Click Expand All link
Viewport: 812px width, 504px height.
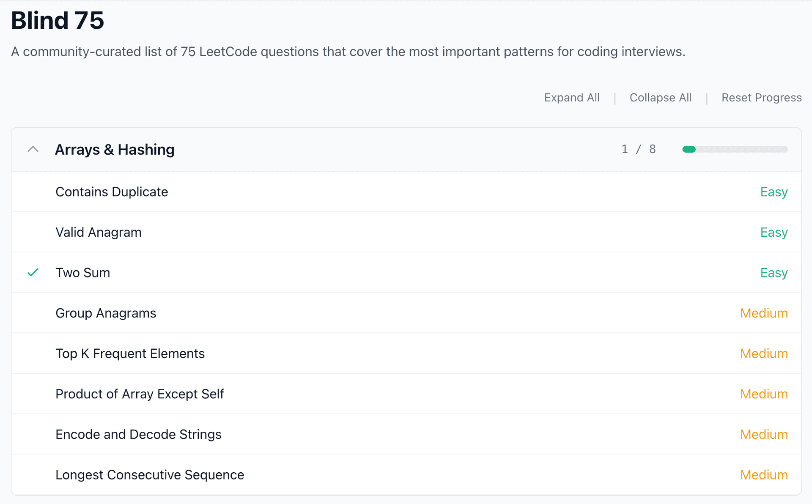pyautogui.click(x=572, y=98)
